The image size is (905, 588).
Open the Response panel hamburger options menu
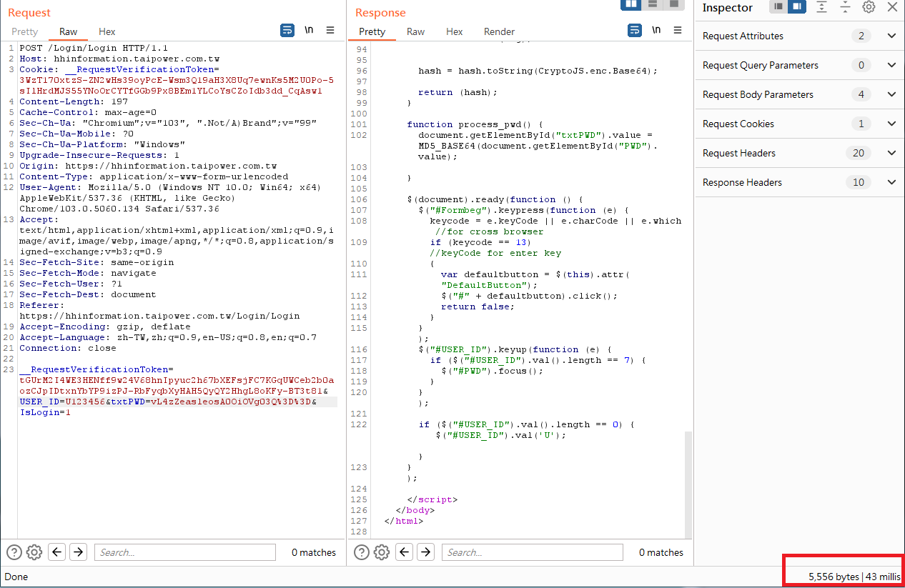[x=678, y=30]
